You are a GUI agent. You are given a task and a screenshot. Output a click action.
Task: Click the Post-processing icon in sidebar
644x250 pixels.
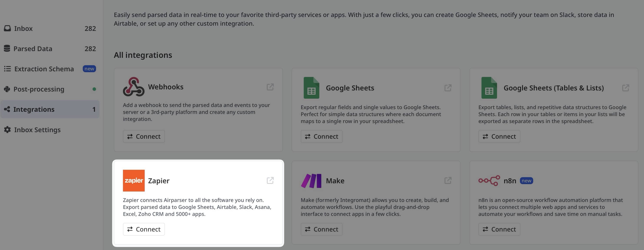click(7, 89)
